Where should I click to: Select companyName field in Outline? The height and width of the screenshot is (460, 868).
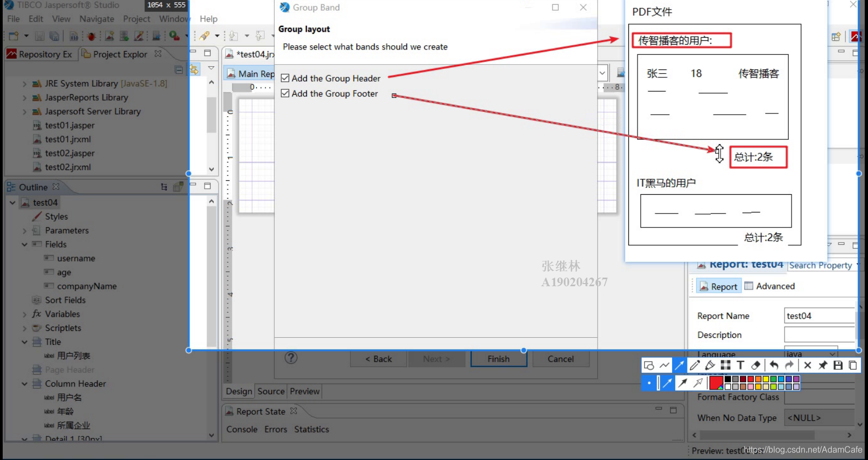(87, 286)
